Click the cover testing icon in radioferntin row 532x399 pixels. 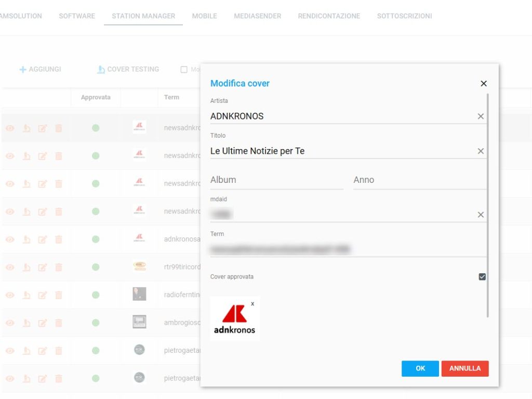26,295
